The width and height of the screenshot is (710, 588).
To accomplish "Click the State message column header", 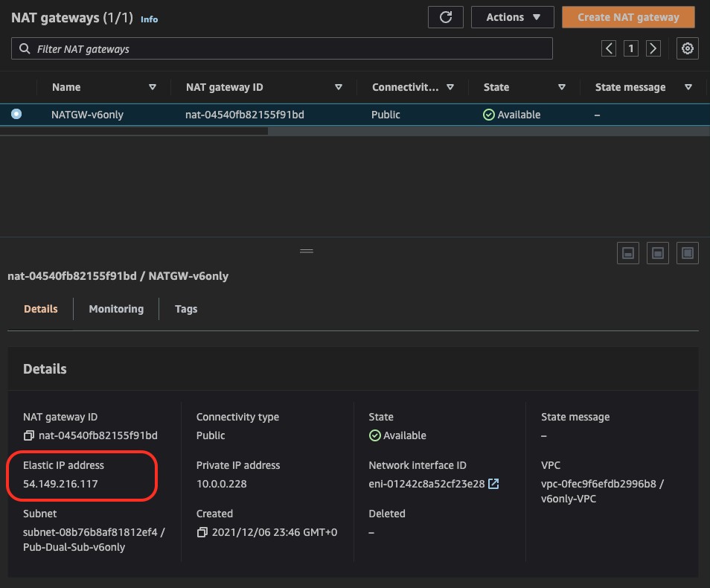I will pos(630,87).
